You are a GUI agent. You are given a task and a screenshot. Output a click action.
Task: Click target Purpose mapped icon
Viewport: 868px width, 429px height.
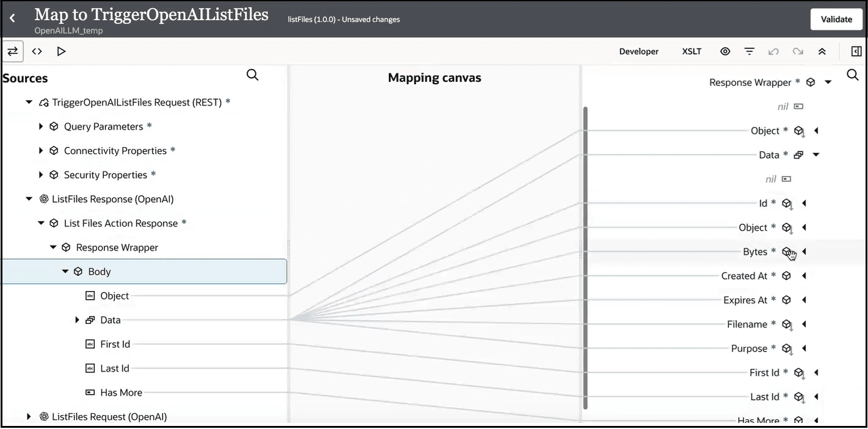[787, 349]
